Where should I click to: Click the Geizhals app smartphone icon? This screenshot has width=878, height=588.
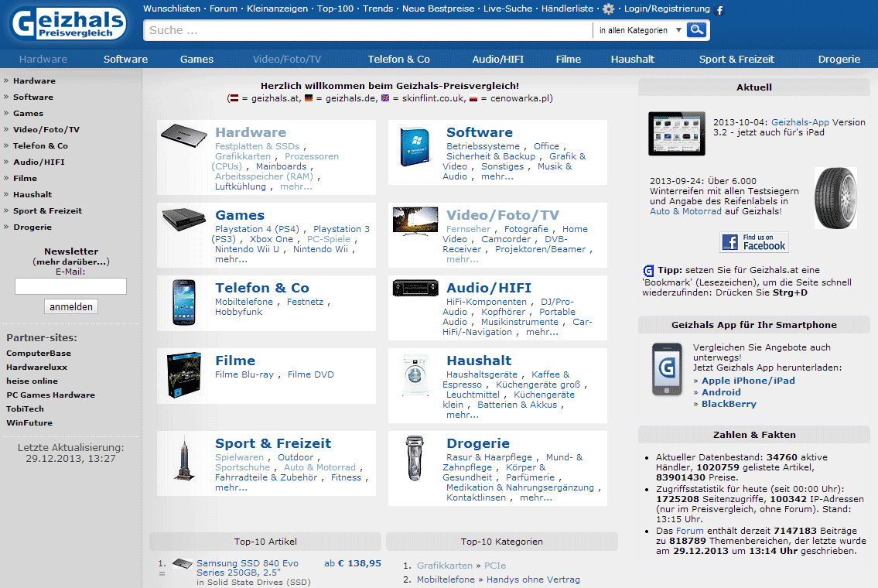click(667, 369)
